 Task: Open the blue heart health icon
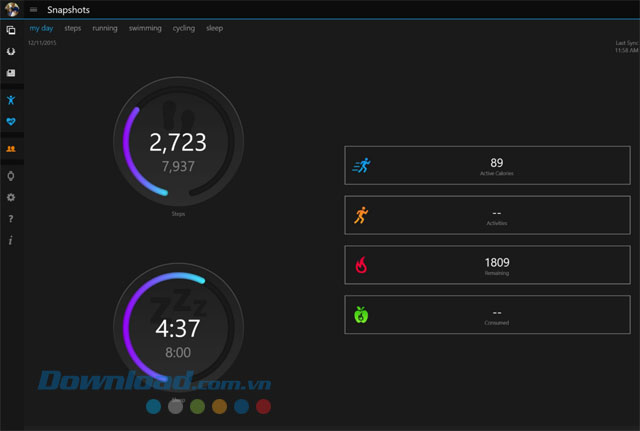click(10, 122)
